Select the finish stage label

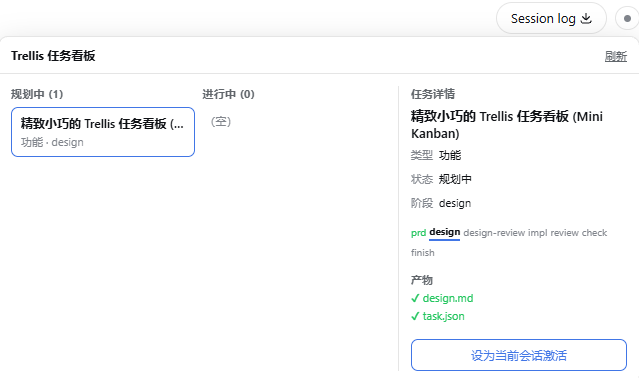point(423,253)
